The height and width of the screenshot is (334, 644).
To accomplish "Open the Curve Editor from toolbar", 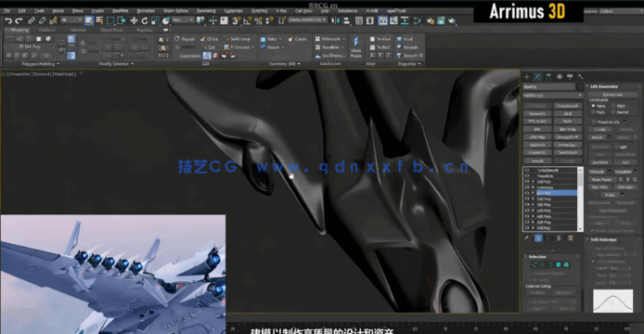I will click(393, 20).
